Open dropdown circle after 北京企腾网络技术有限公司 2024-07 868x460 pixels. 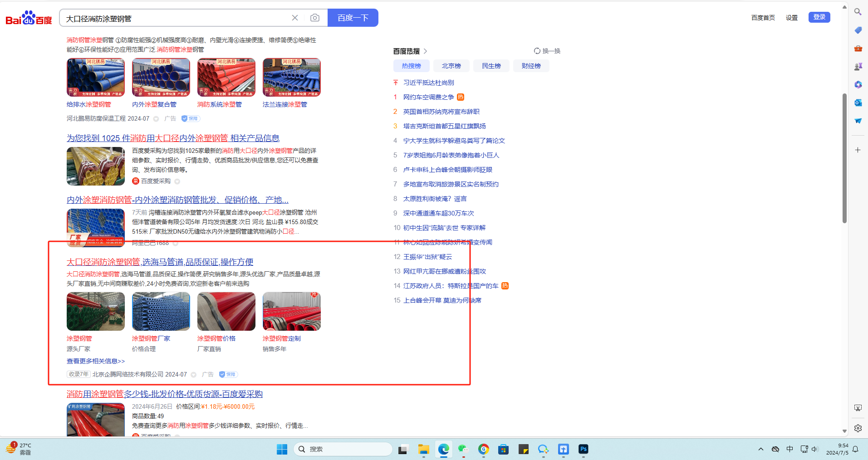194,375
